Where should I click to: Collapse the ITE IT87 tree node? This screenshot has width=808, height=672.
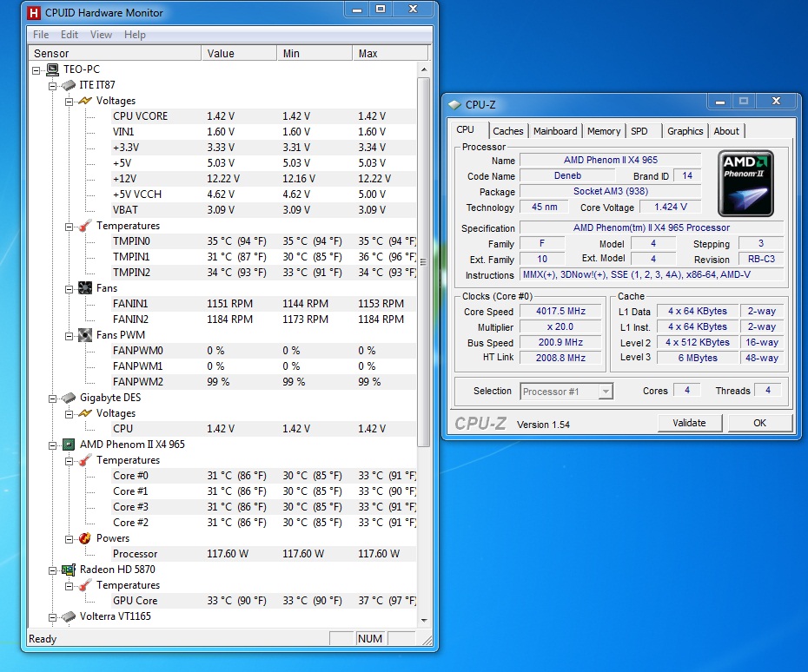(x=52, y=86)
